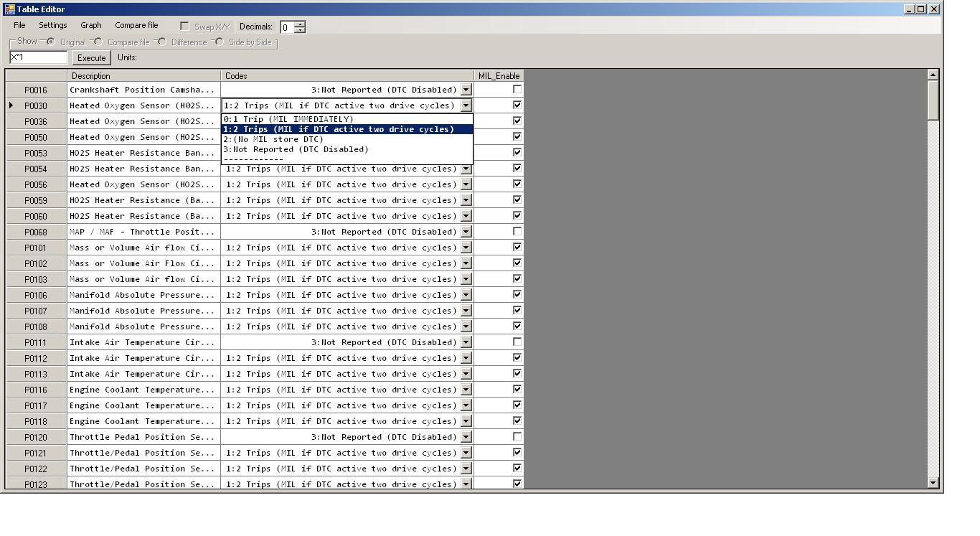Open the Settings menu

click(53, 25)
